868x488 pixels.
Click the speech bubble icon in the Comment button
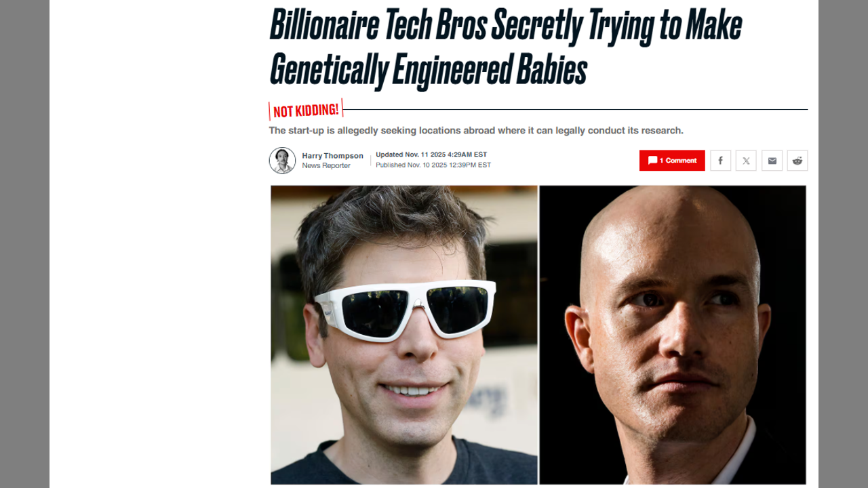click(652, 161)
